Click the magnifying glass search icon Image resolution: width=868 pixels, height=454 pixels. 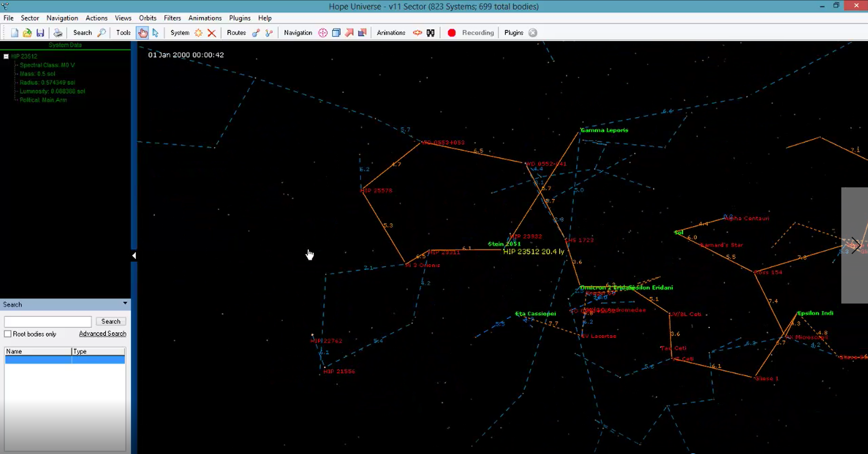pyautogui.click(x=102, y=33)
